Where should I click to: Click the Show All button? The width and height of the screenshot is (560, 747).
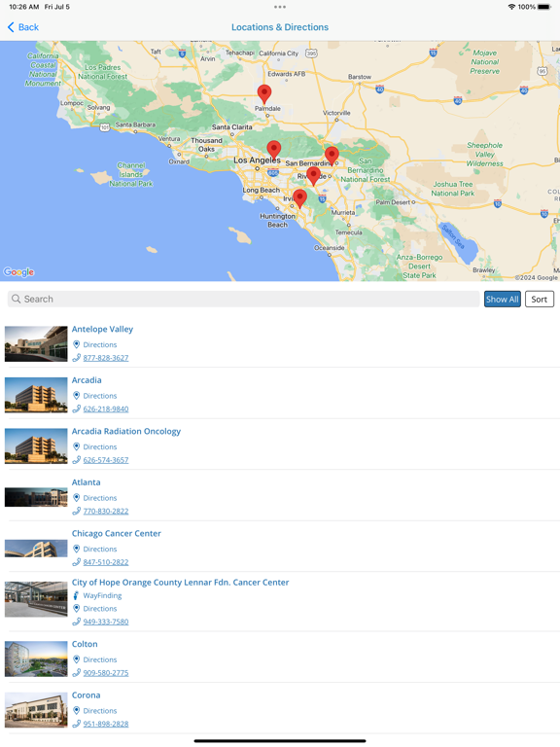point(503,300)
